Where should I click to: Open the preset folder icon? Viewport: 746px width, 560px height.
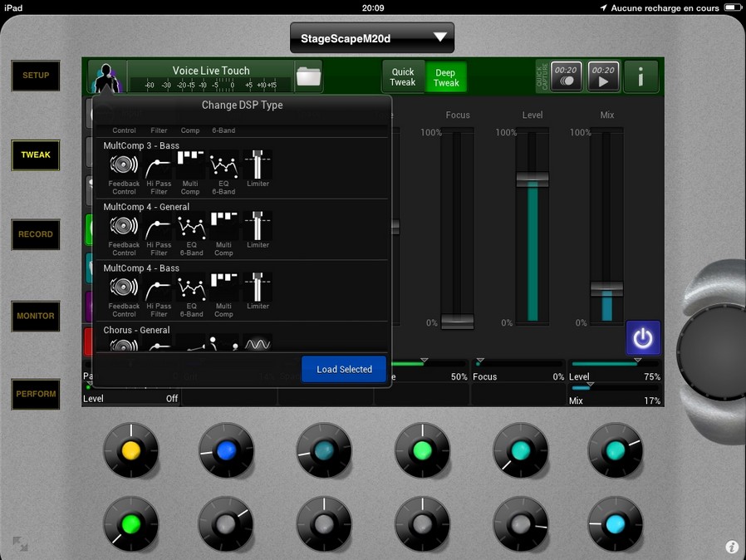(308, 76)
